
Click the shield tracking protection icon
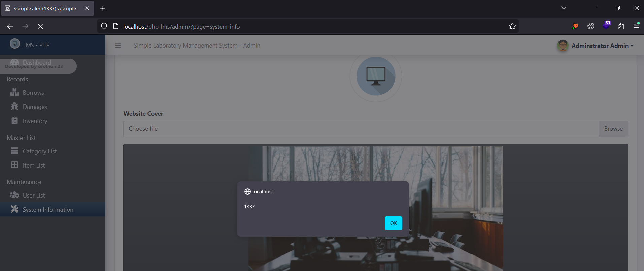(x=104, y=26)
